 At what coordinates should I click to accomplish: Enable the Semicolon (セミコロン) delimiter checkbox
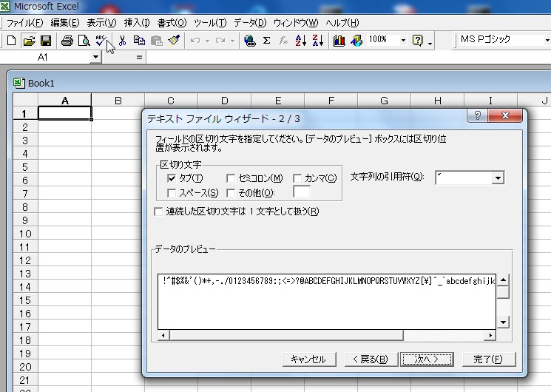coord(231,178)
